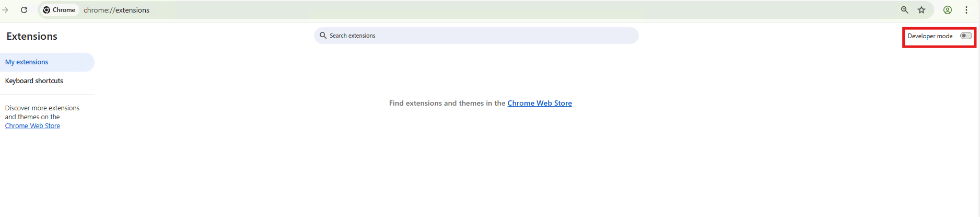Open the sidebar Chrome Web Store link
The height and width of the screenshot is (217, 980).
pyautogui.click(x=32, y=126)
